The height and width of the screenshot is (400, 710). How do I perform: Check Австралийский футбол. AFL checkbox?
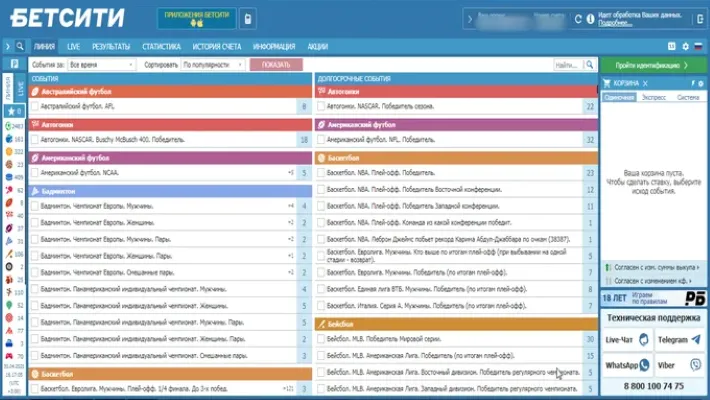(35, 106)
